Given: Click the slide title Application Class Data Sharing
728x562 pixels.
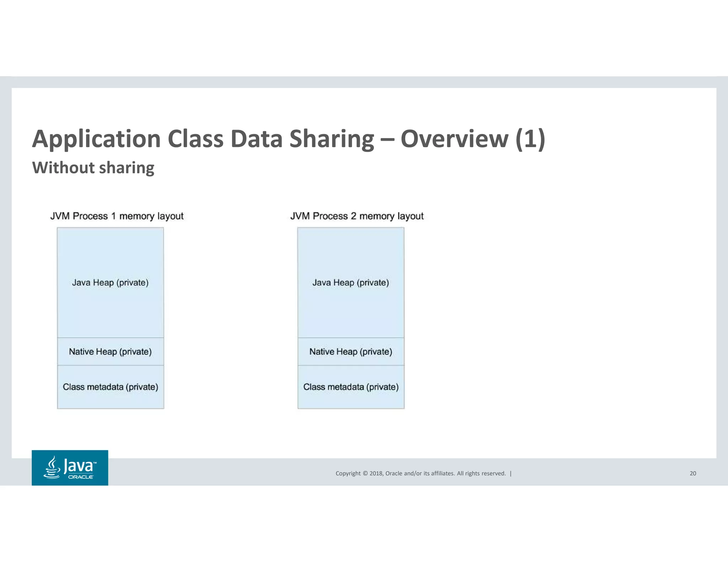Looking at the screenshot, I should pyautogui.click(x=203, y=139).
